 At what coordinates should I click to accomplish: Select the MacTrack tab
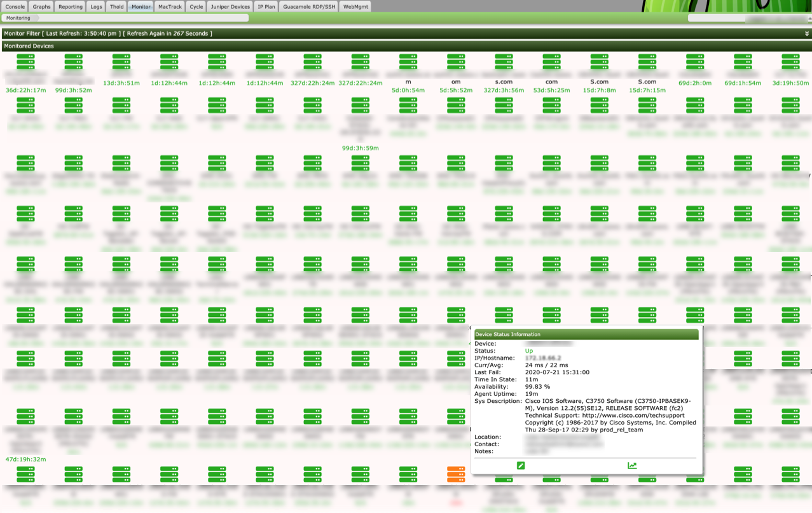[170, 7]
